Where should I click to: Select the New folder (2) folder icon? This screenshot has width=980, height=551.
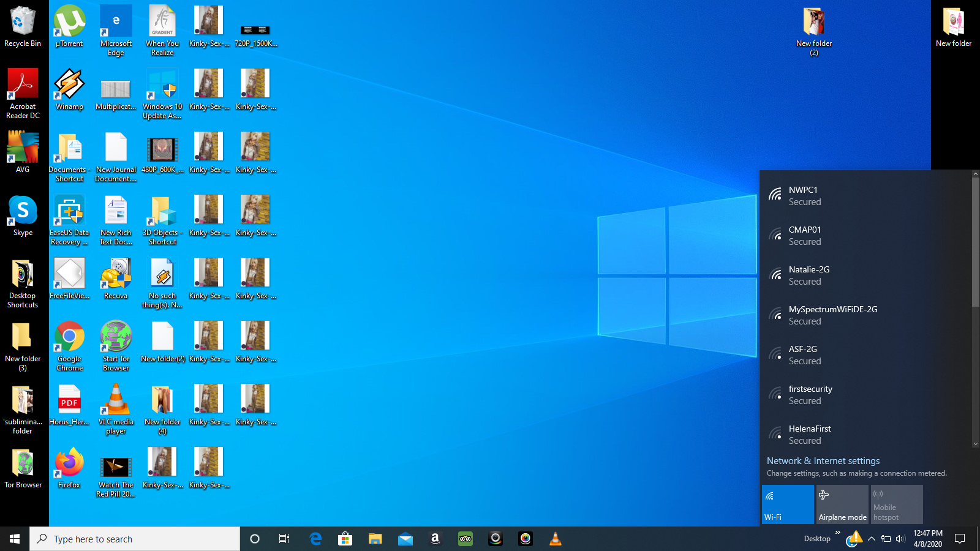814,31
